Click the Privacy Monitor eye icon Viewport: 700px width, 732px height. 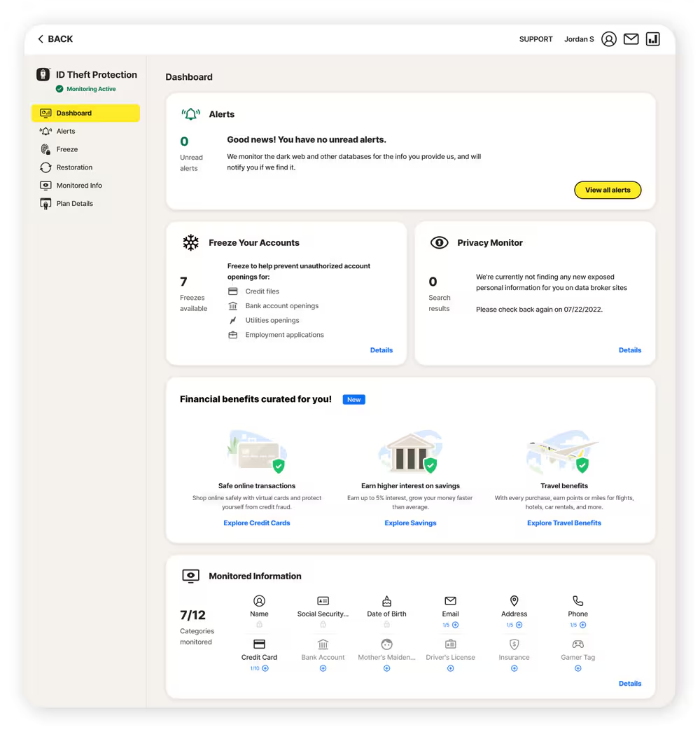[x=439, y=243]
